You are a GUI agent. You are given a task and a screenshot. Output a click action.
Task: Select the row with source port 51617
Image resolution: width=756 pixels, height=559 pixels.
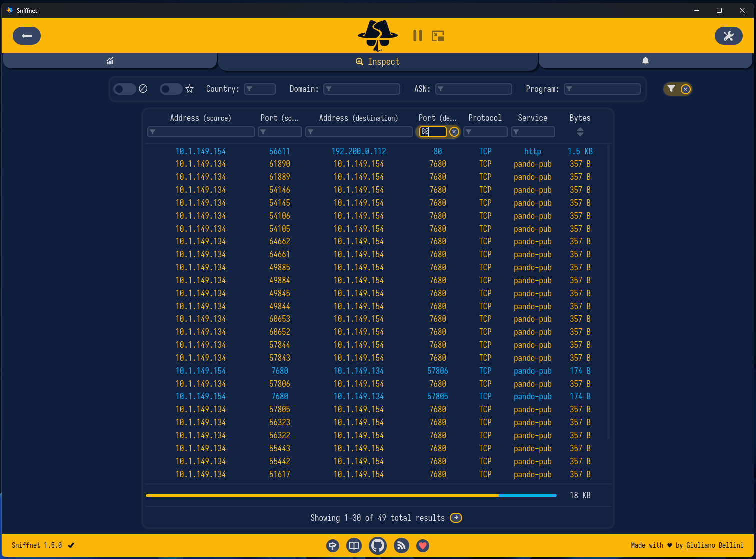(x=377, y=474)
